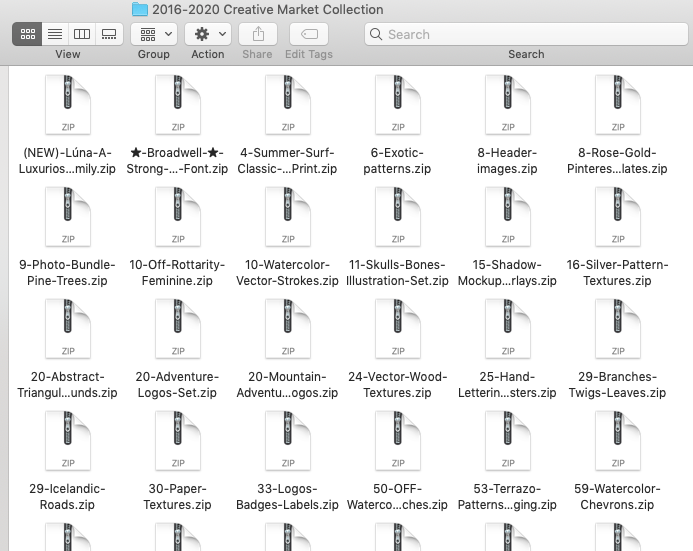Select the 53-Terrazo-Patterns zip icon
The height and width of the screenshot is (551, 693).
(508, 441)
